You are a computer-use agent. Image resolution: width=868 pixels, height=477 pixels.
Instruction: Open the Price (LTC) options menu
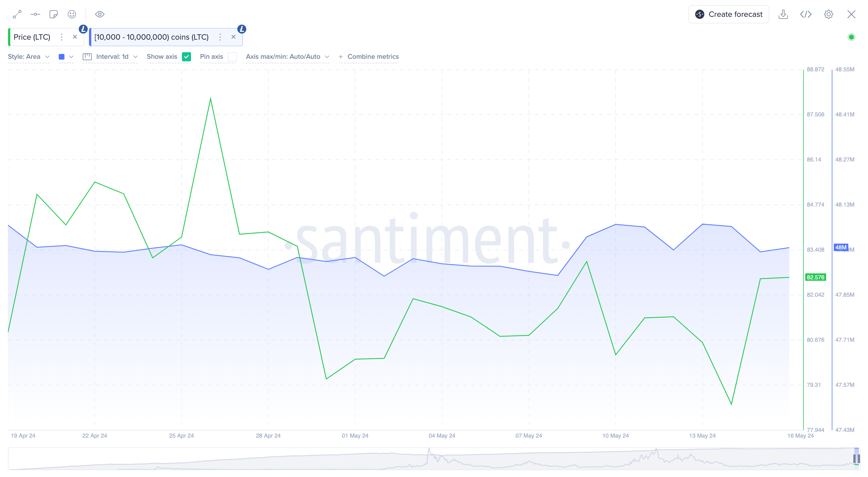pyautogui.click(x=61, y=37)
